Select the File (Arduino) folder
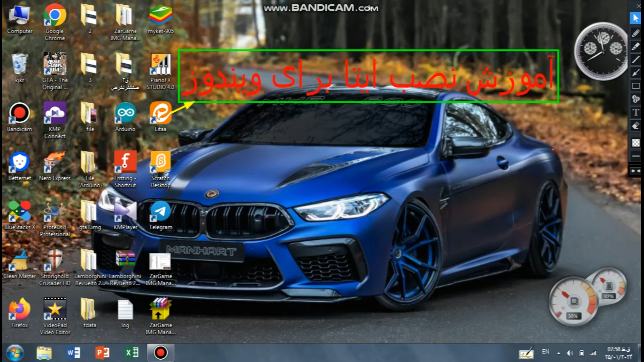The height and width of the screenshot is (362, 644). coord(90,169)
